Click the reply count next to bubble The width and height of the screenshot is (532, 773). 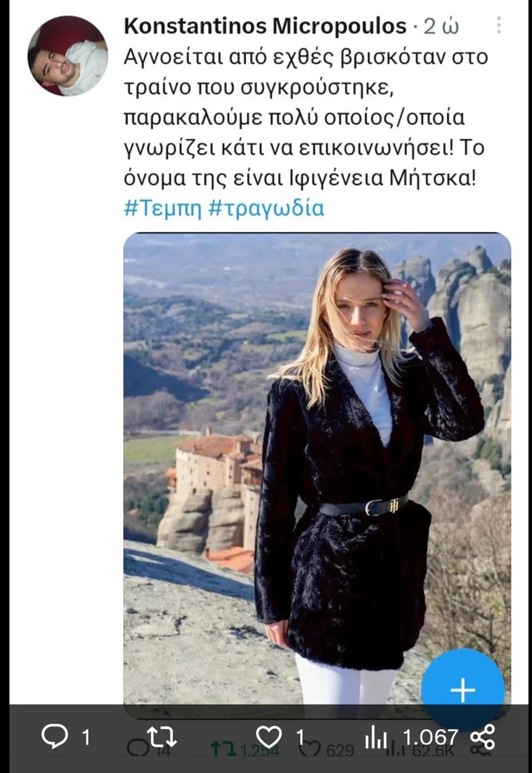[x=86, y=737]
